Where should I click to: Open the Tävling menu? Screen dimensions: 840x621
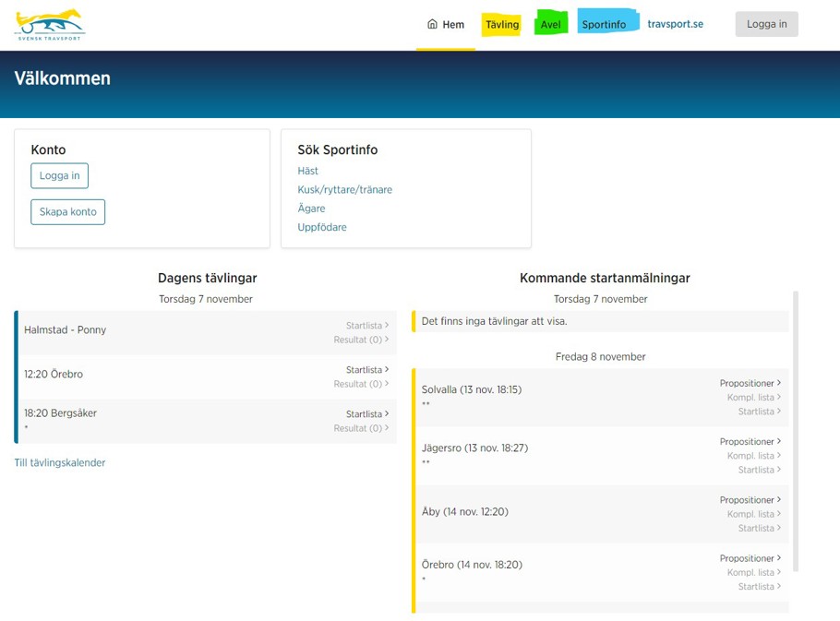(502, 25)
